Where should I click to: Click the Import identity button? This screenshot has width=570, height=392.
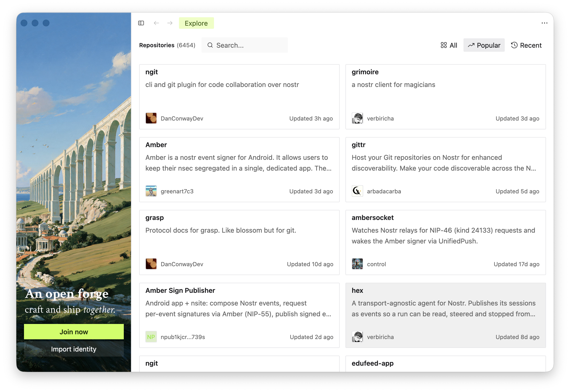[74, 349]
